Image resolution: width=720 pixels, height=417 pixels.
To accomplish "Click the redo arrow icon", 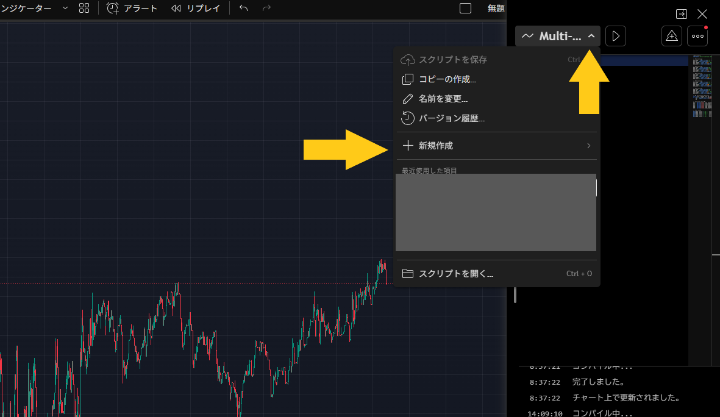I will (x=266, y=8).
